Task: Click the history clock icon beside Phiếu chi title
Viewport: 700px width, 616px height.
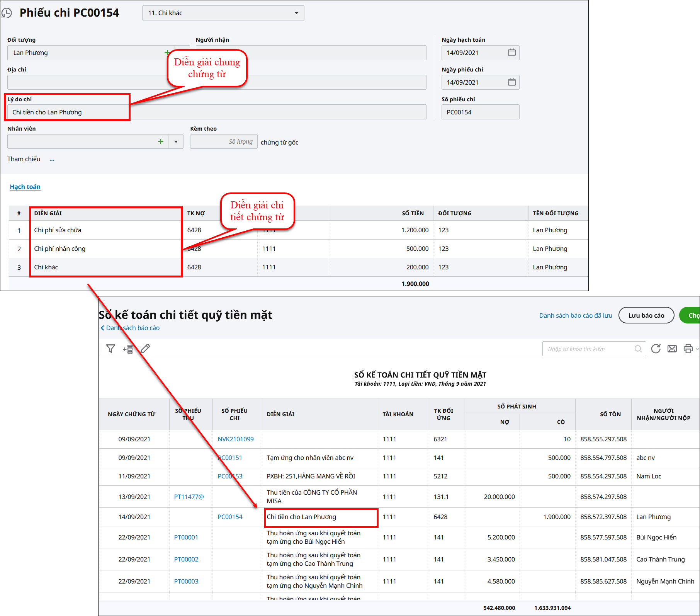Action: (x=7, y=13)
